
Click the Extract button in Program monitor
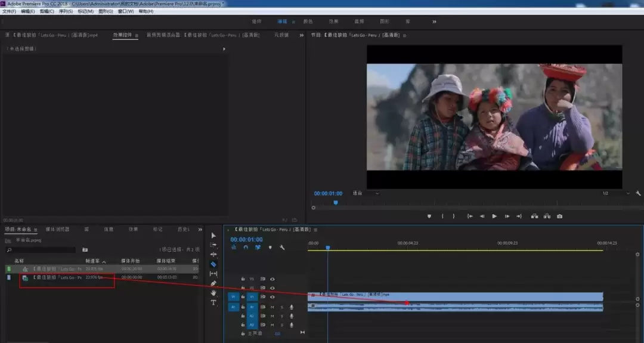click(x=547, y=216)
